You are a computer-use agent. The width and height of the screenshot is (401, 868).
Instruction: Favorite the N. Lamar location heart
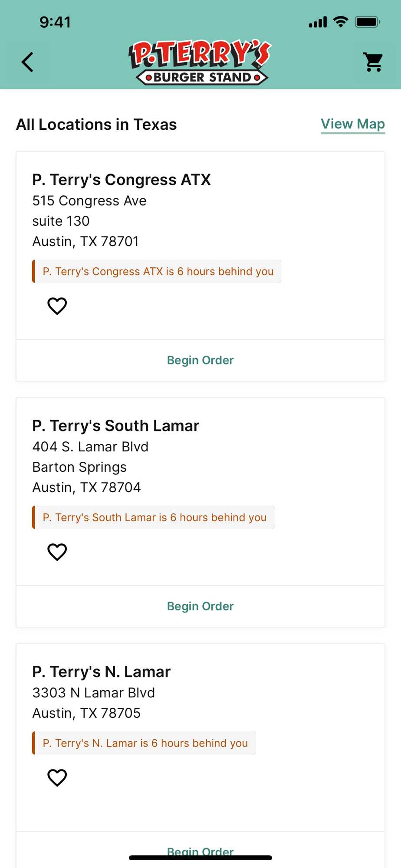pos(57,778)
